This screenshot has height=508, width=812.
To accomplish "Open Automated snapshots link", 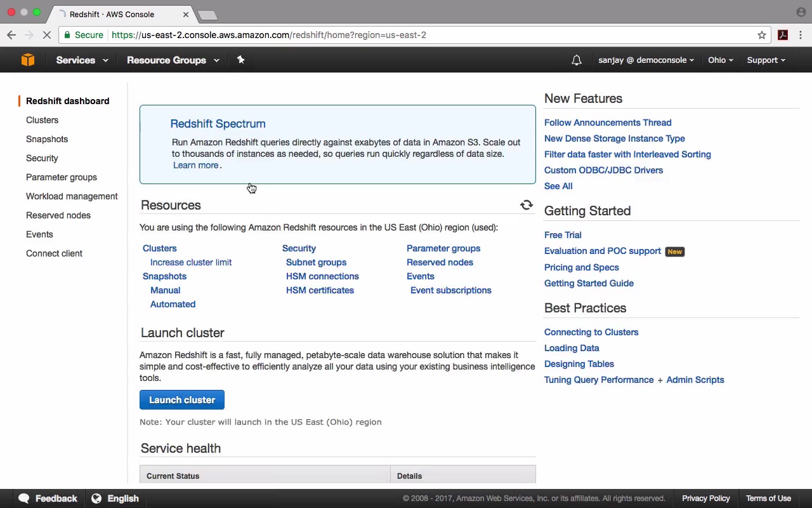I will point(173,304).
